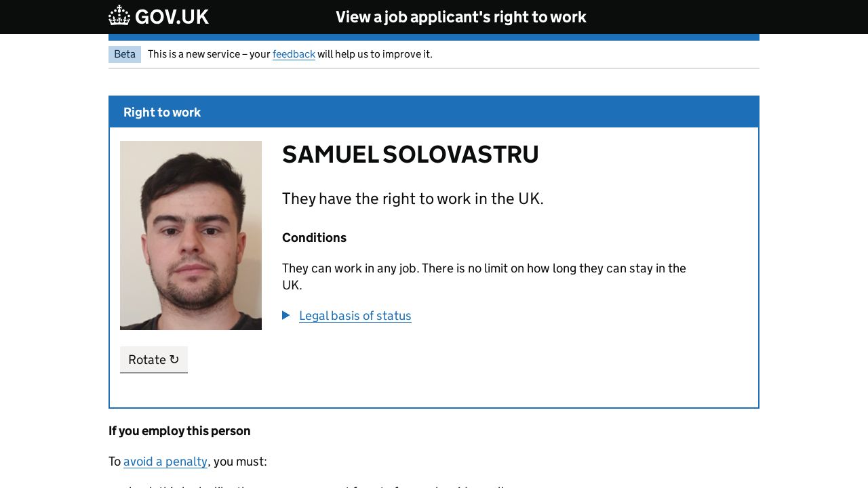Click the blue bar under the header

(x=434, y=37)
